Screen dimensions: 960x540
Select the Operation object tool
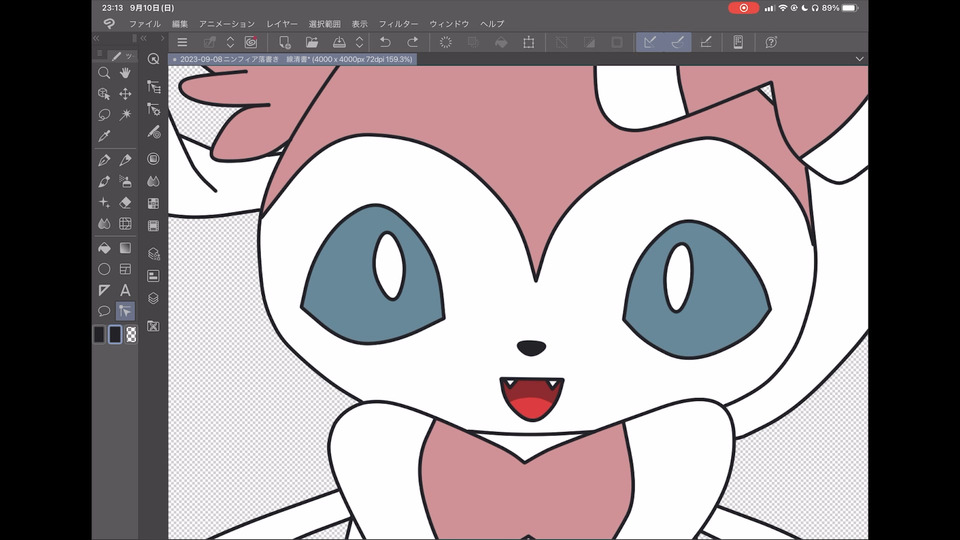pos(104,94)
